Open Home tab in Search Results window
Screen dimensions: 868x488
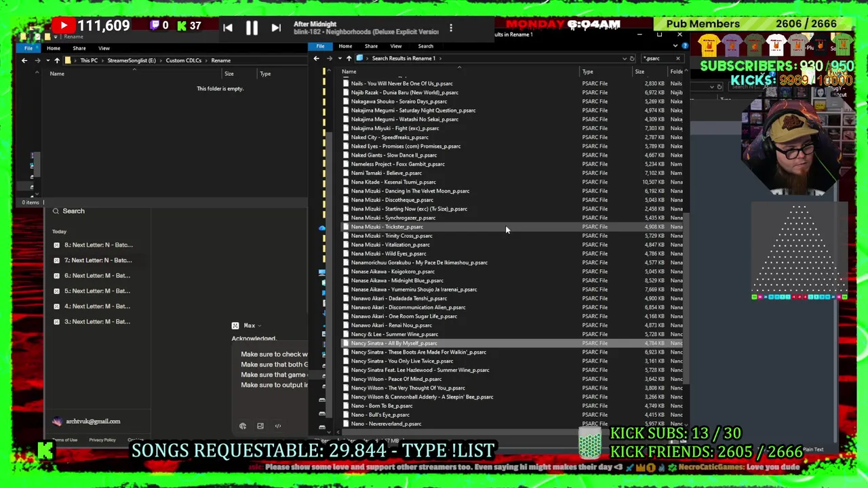(345, 46)
